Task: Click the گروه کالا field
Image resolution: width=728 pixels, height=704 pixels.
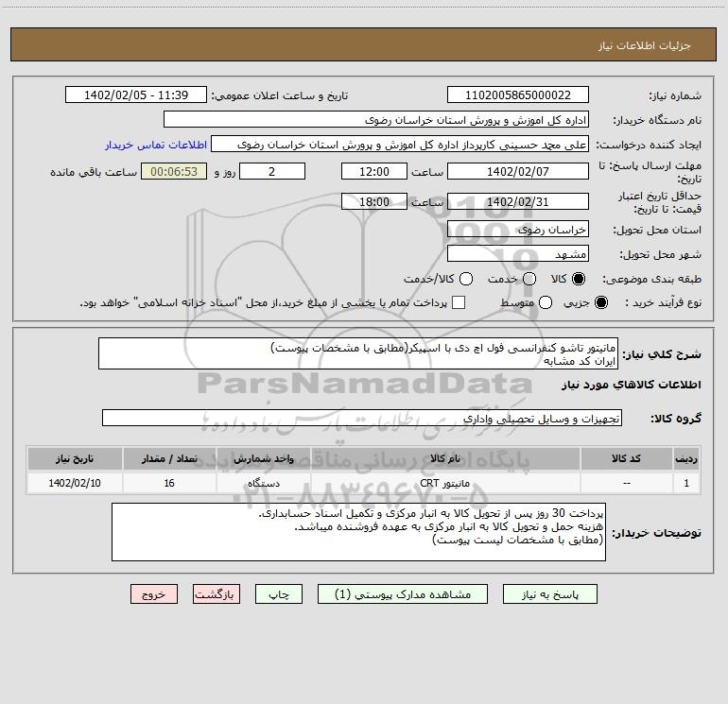Action: coord(362,418)
